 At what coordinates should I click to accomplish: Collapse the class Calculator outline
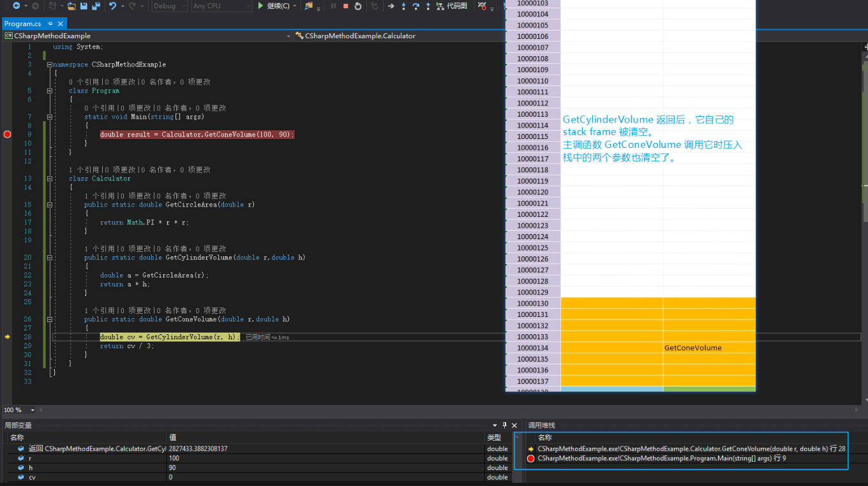pyautogui.click(x=49, y=179)
